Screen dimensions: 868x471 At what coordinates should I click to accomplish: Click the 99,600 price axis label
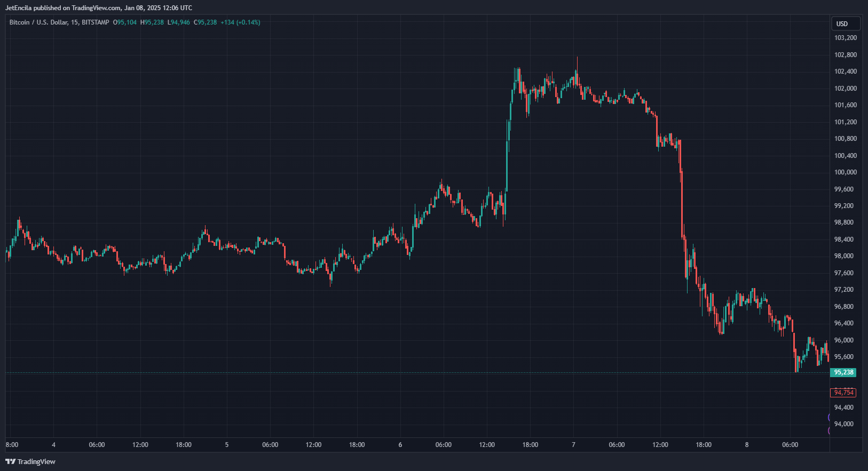tap(843, 189)
